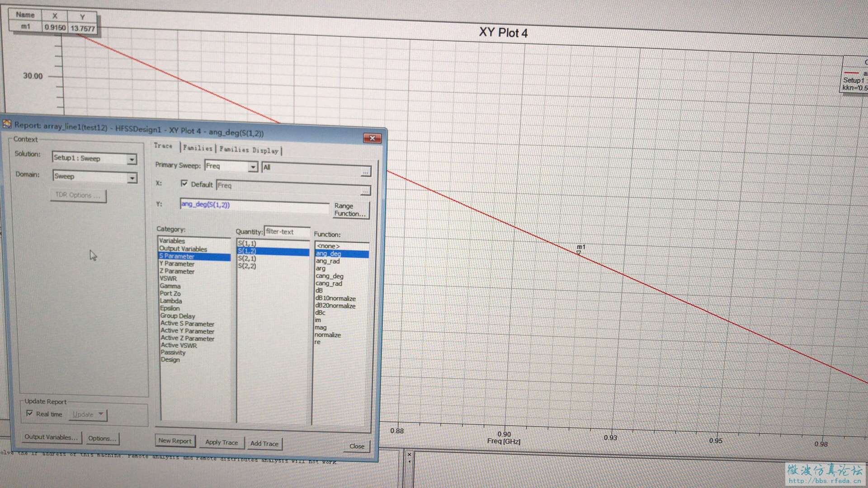868x488 pixels.
Task: Select dBc function
Action: tap(320, 313)
